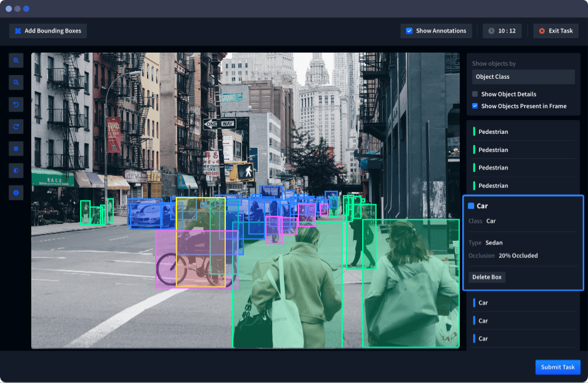Change the Type value Sedan
The width and height of the screenshot is (588, 383).
[x=494, y=243]
